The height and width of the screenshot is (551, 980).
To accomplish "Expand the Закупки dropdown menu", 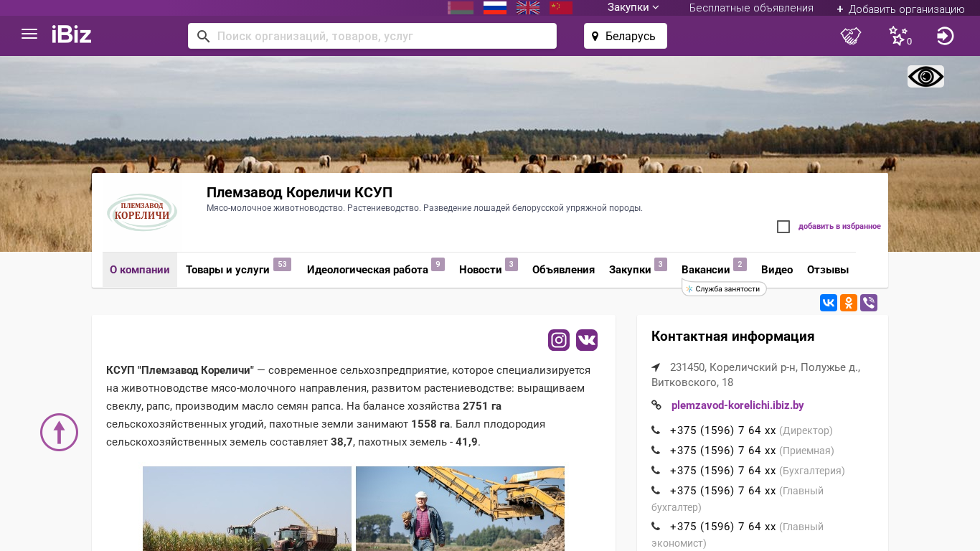I will pyautogui.click(x=633, y=8).
